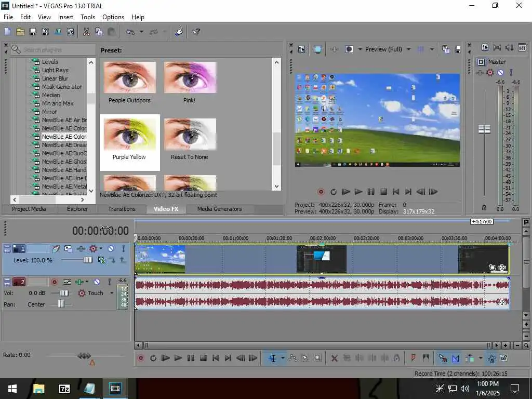
Task: Click the Render As toolbar icon
Action: (58, 32)
